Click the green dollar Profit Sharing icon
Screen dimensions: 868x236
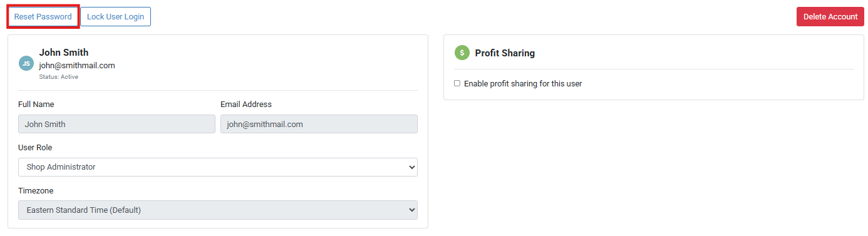pos(462,53)
